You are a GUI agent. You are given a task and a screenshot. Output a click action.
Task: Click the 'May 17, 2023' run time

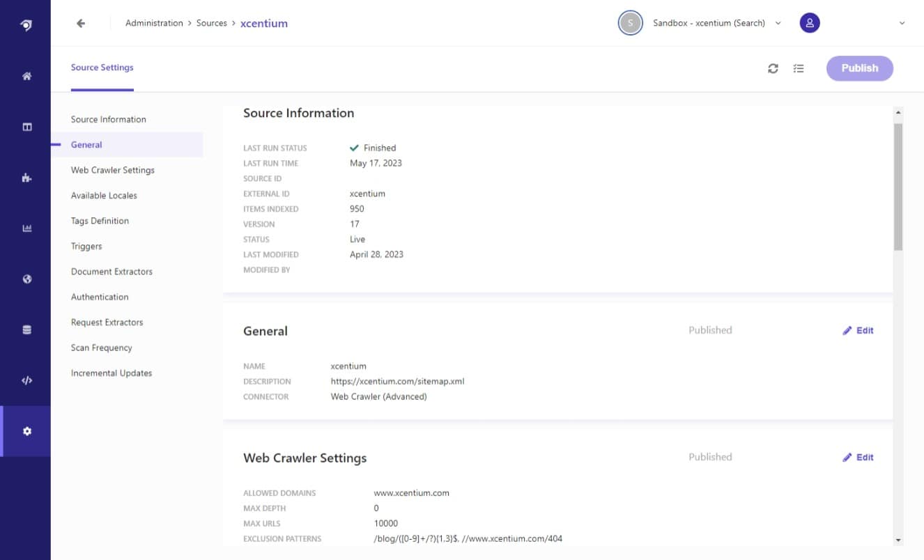pyautogui.click(x=376, y=163)
